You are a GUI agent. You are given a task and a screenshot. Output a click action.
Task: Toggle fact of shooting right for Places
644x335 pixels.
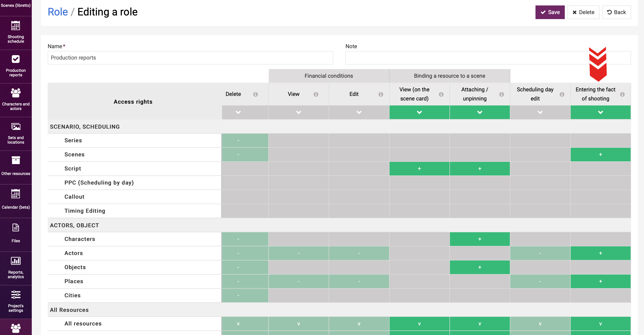(600, 281)
